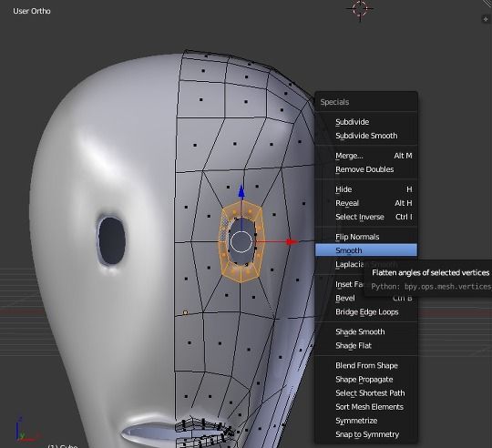Click the viewport corner plus widget
This screenshot has width=492, height=448.
[x=486, y=19]
